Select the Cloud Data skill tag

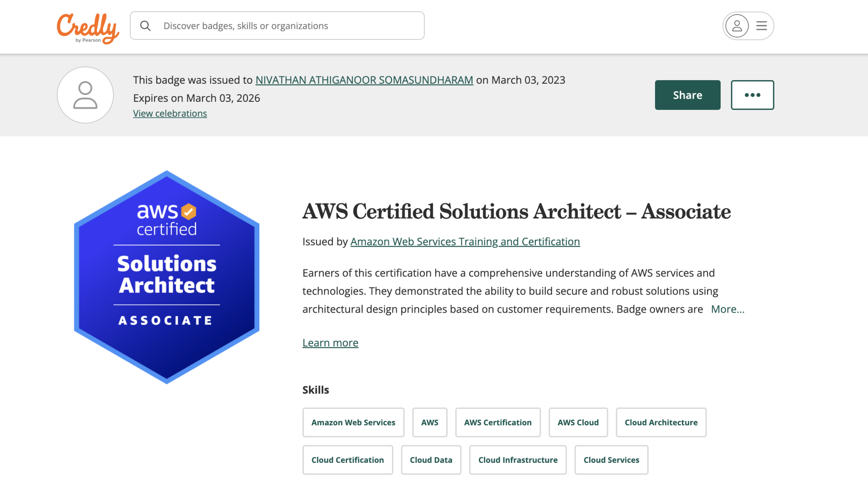coord(431,460)
